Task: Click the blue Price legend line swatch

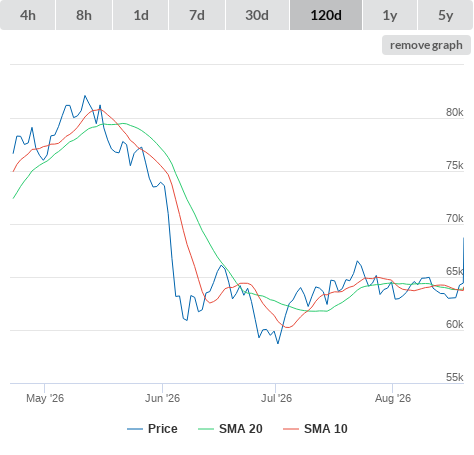Action: click(135, 429)
